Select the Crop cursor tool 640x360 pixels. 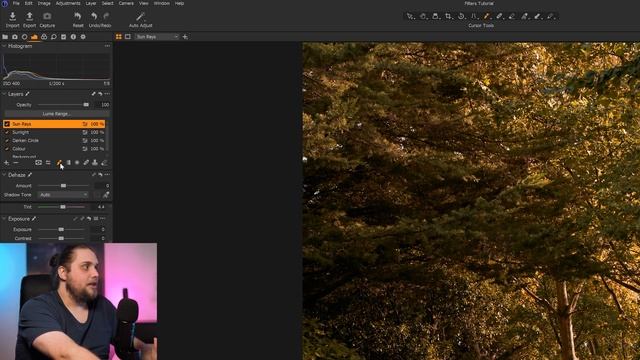click(448, 16)
